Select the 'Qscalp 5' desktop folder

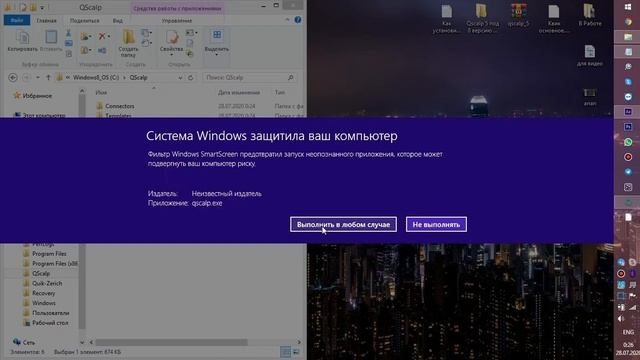(482, 18)
